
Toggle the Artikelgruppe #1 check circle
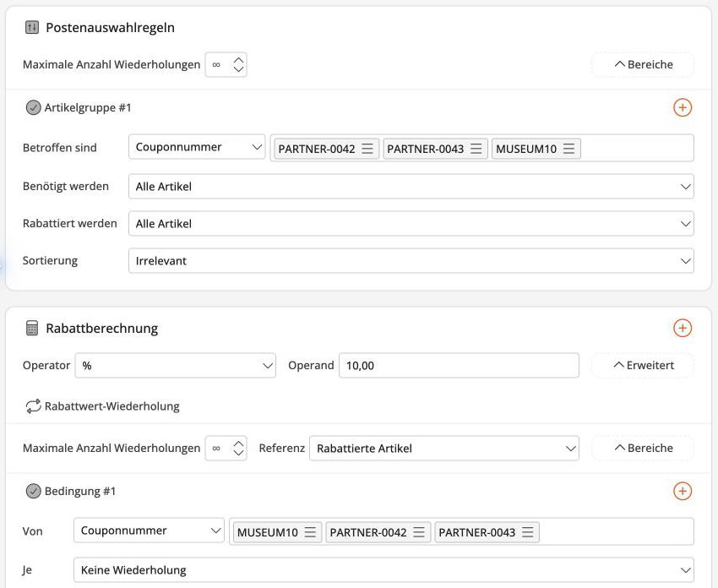coord(33,108)
